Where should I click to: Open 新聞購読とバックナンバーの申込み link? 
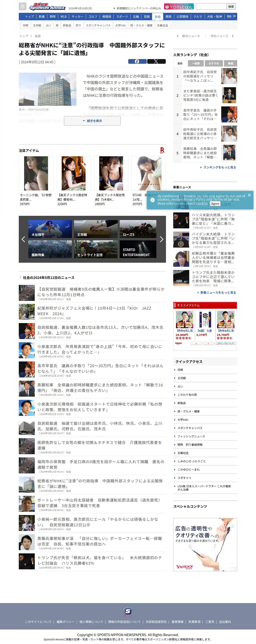137,8
